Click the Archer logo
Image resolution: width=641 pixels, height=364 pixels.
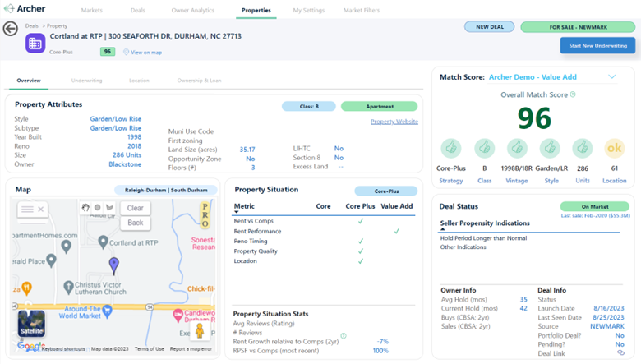pos(25,8)
